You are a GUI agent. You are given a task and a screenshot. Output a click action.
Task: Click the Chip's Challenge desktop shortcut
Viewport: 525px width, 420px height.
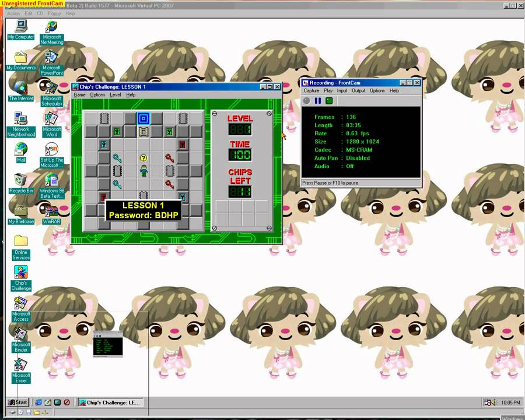21,278
